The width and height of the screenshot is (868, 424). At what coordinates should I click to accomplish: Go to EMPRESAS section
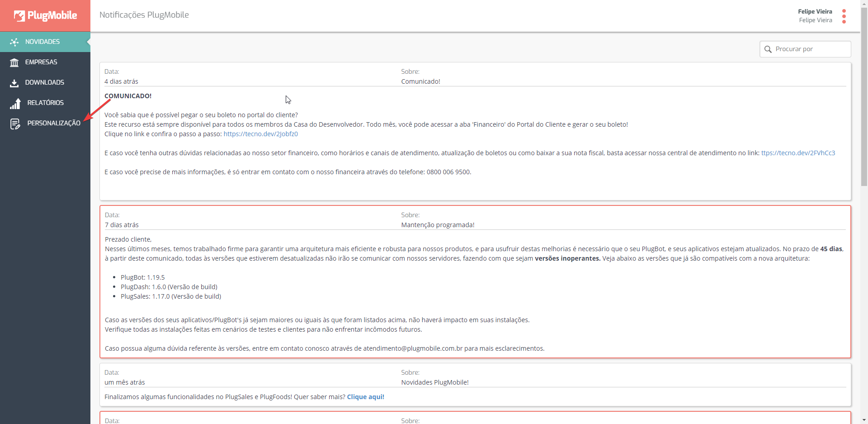click(45, 62)
